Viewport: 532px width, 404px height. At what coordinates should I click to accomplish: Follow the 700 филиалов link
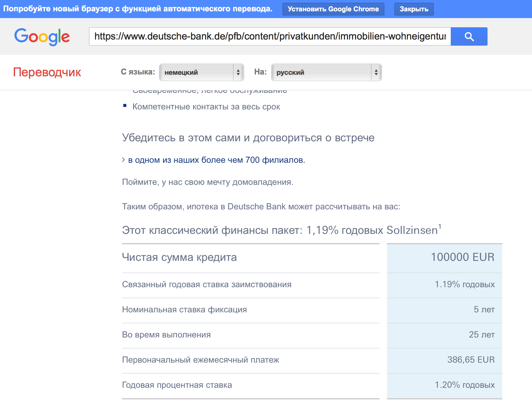click(x=216, y=160)
